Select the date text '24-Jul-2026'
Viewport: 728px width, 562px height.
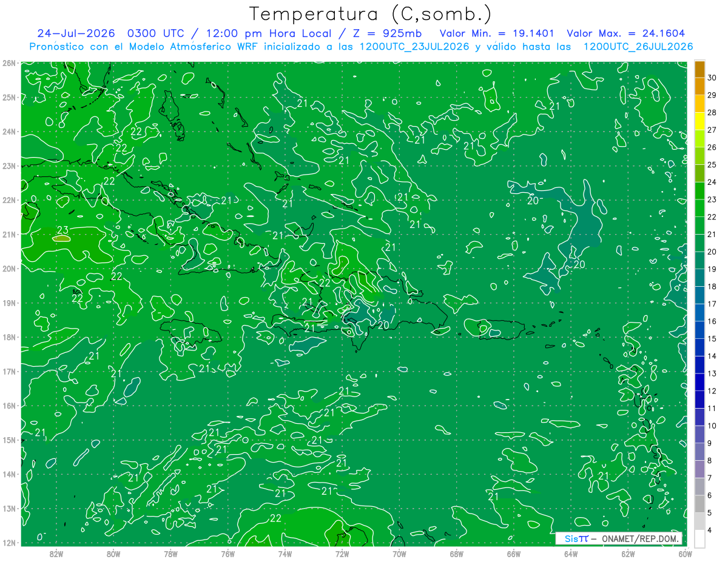click(76, 33)
